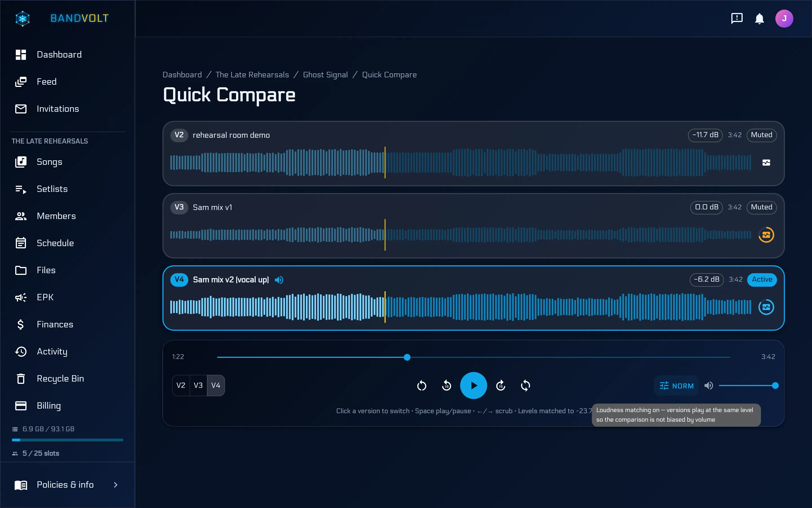The image size is (812, 508).
Task: Open the J user avatar menu
Action: [x=784, y=18]
